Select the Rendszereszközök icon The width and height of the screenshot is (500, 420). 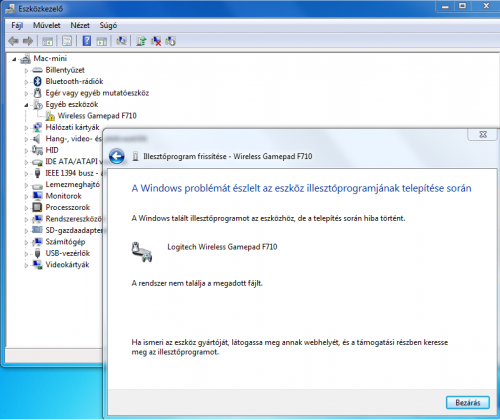[x=37, y=219]
